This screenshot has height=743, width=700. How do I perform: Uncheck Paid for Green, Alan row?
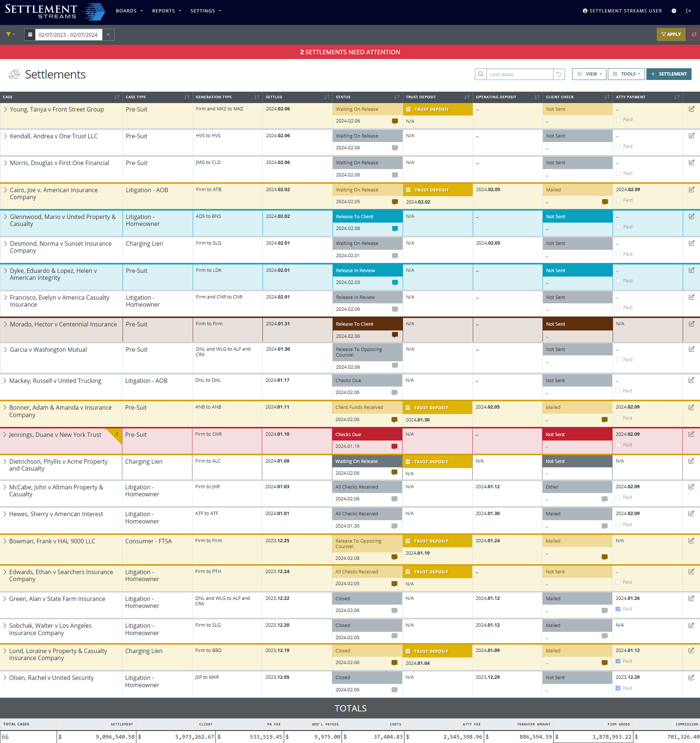tap(618, 609)
